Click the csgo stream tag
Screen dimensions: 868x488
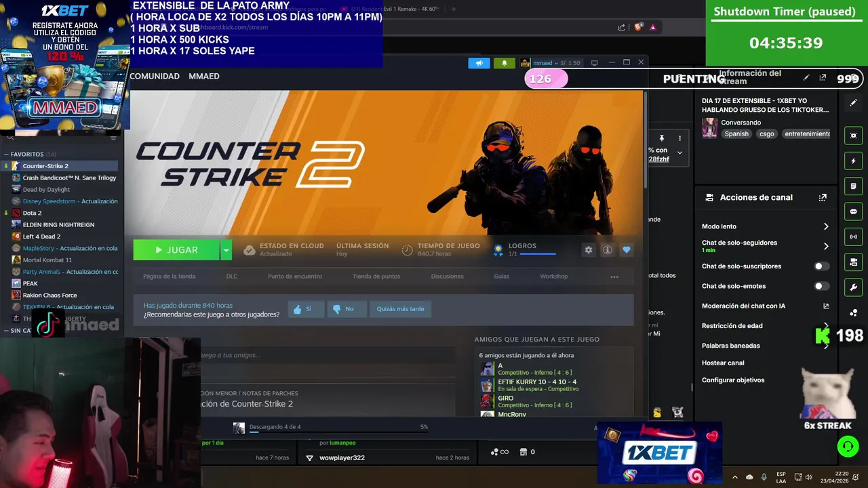point(767,134)
